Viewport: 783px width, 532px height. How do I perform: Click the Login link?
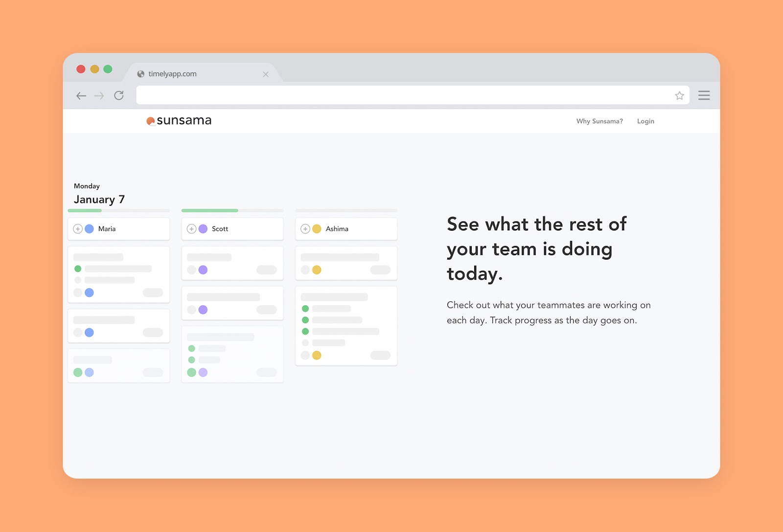pos(645,121)
